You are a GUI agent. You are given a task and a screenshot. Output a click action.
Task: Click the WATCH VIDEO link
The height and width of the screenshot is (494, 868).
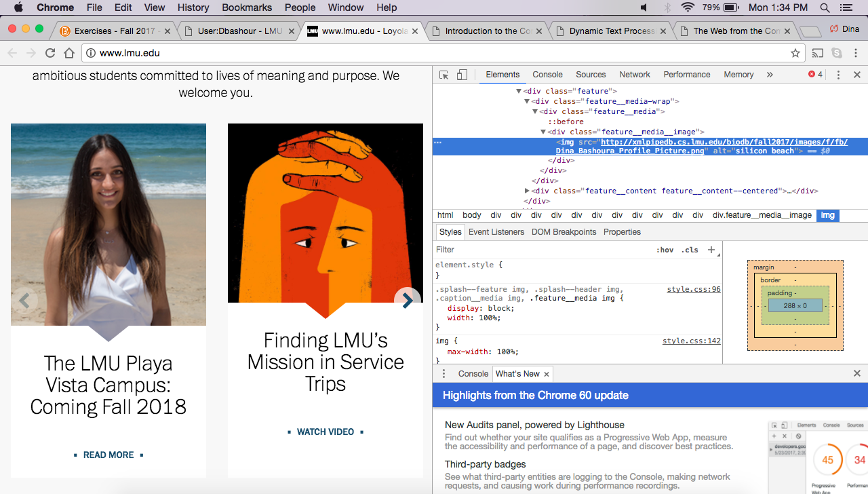325,432
